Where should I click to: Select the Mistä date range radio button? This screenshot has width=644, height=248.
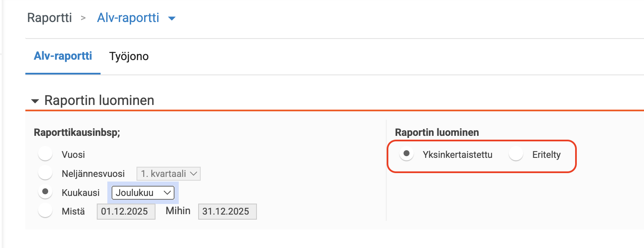click(45, 211)
